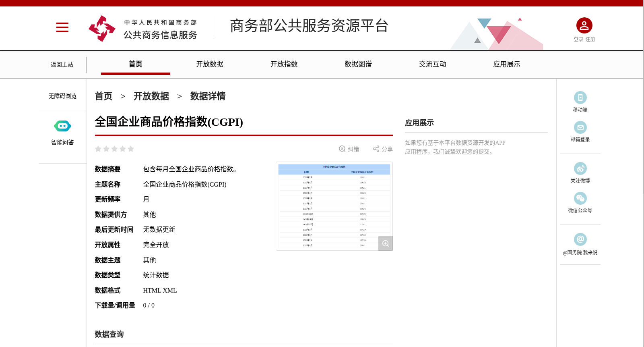
Task: Open the 交流互动 tab
Action: 433,64
